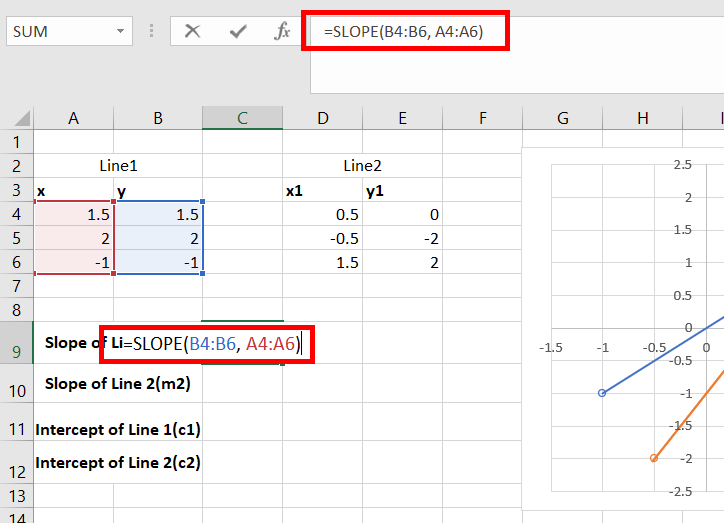Click the x1 header cell

pyautogui.click(x=323, y=190)
